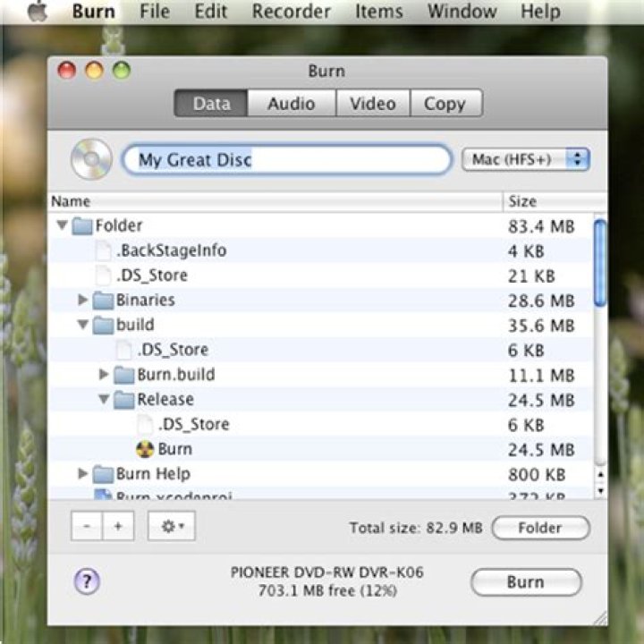
Task: Switch to the Data tab
Action: pyautogui.click(x=211, y=103)
